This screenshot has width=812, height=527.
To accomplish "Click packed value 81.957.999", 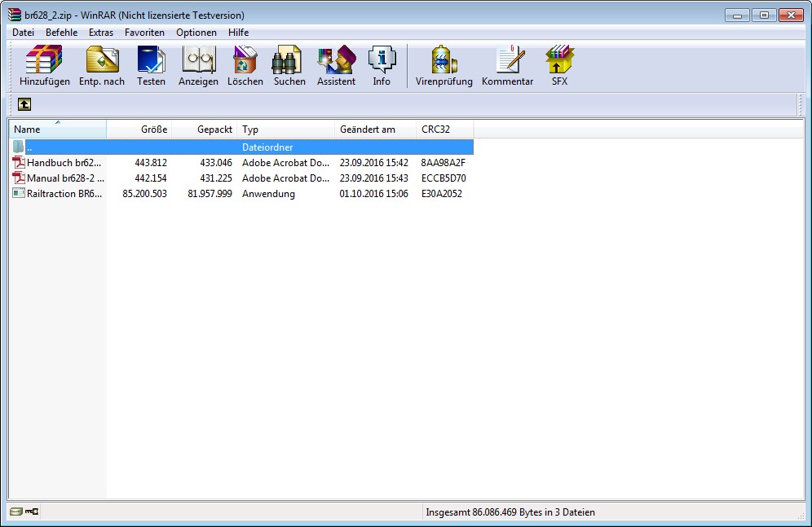I will 210,193.
